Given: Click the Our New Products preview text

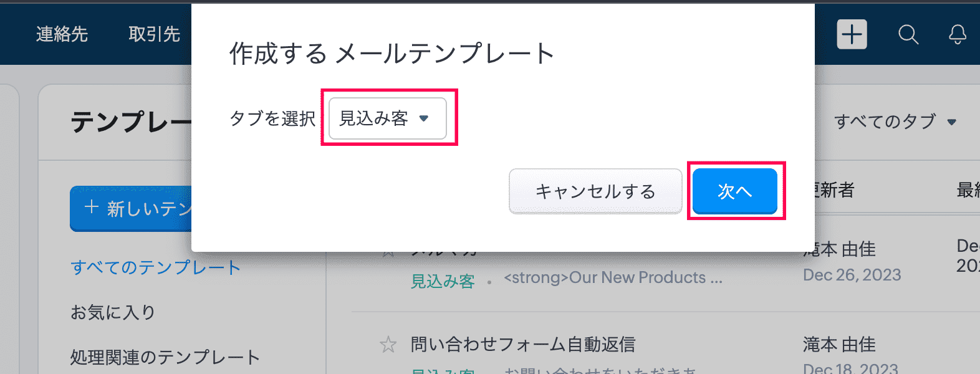Looking at the screenshot, I should coord(613,278).
